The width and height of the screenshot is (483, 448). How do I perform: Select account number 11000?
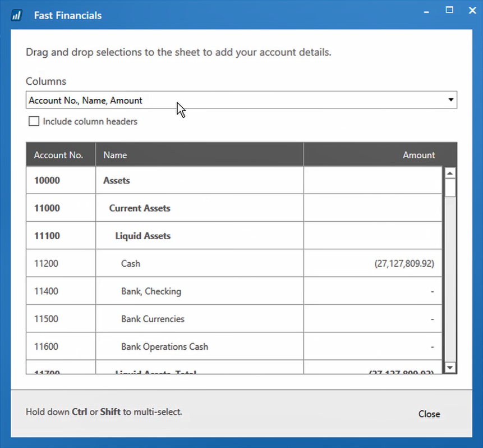tap(47, 208)
